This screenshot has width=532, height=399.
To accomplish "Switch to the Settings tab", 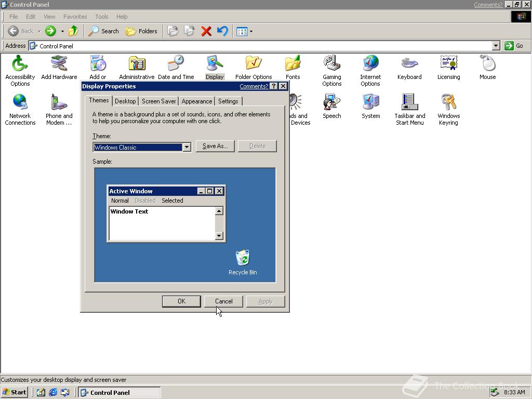I will (x=229, y=101).
